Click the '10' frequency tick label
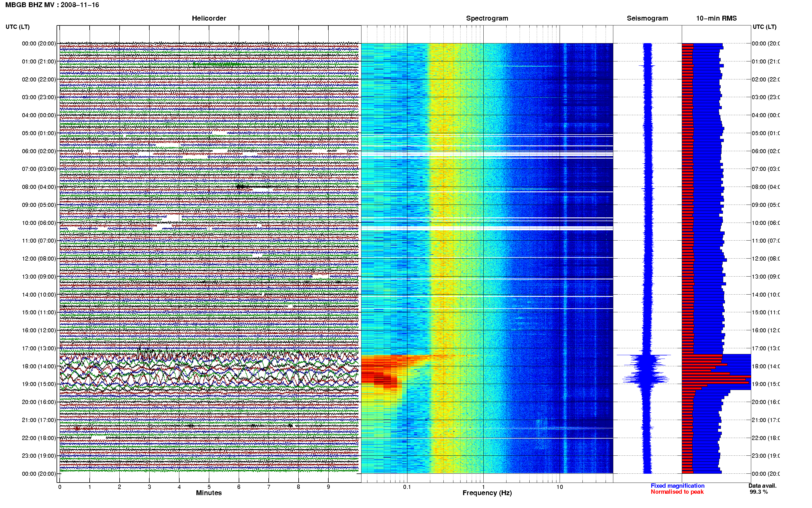The width and height of the screenshot is (812, 508). tap(560, 487)
